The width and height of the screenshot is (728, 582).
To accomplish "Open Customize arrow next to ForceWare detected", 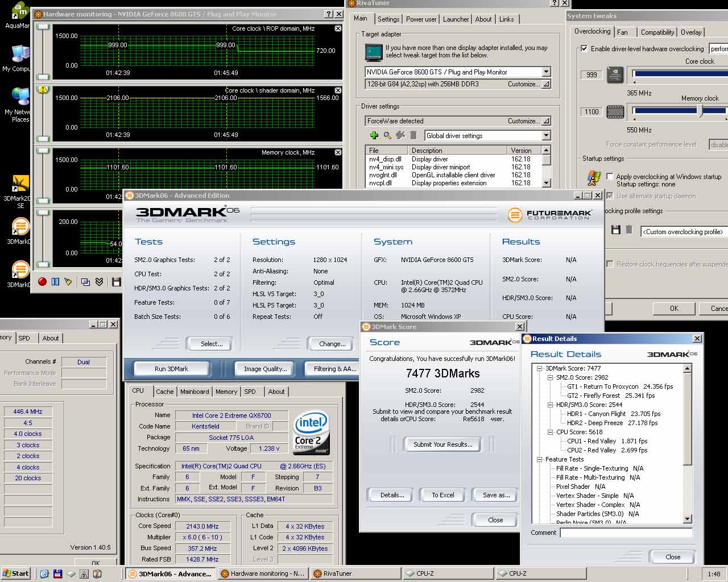I will coord(546,121).
